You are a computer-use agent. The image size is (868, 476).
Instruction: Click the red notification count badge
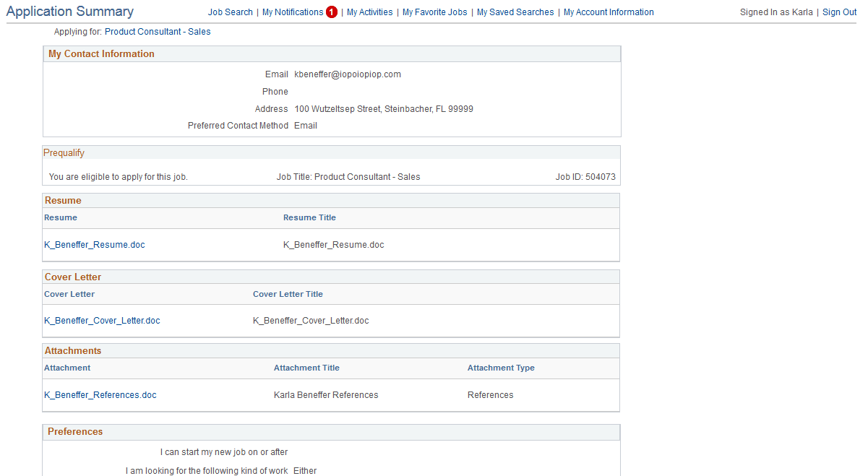[x=332, y=12]
